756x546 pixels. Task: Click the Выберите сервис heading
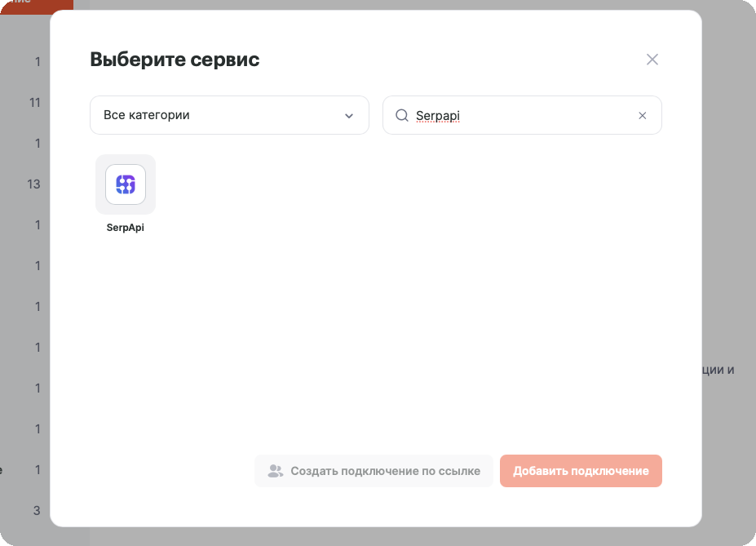click(x=175, y=60)
